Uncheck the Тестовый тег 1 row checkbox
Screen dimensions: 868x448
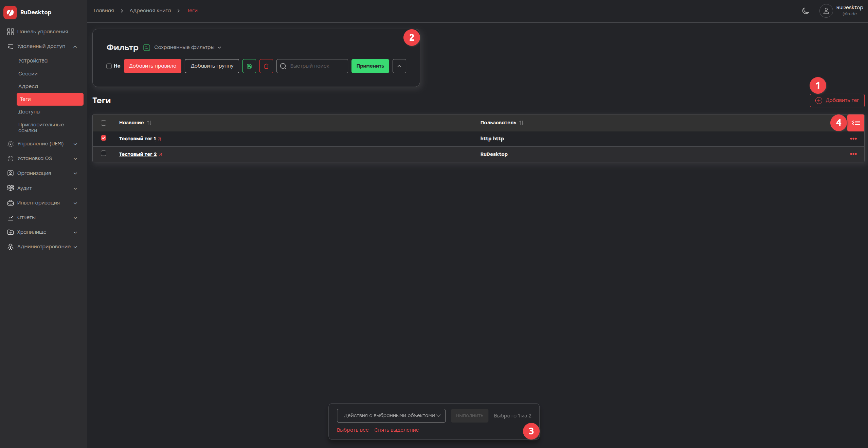click(104, 138)
